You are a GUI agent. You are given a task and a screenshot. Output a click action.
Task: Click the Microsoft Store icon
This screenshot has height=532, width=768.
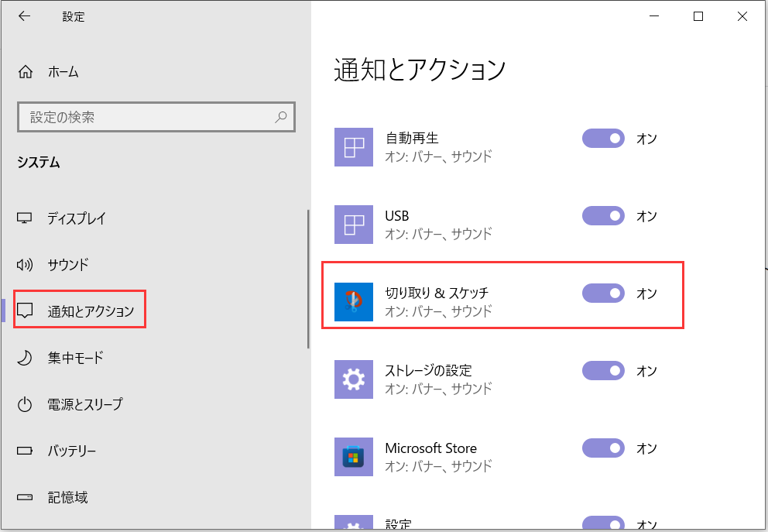(354, 457)
